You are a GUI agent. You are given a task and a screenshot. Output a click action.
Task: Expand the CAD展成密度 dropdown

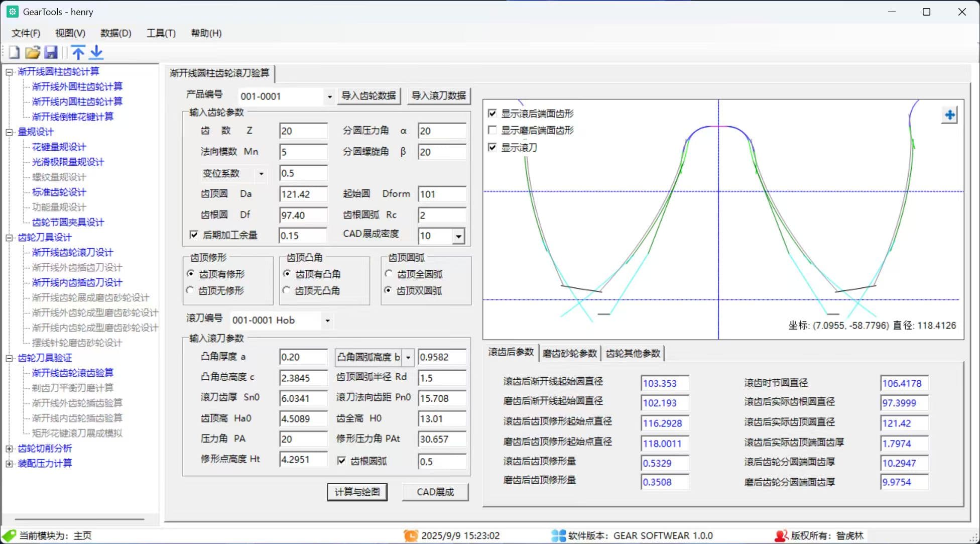pos(457,236)
